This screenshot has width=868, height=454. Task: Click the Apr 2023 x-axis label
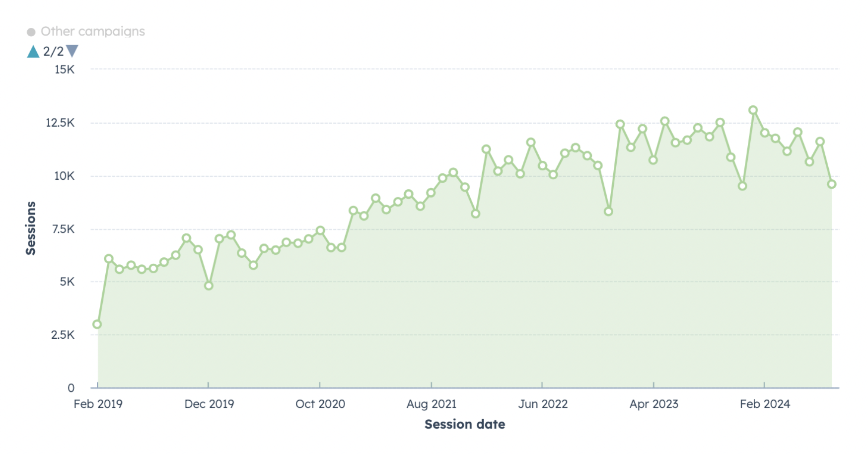click(x=653, y=404)
